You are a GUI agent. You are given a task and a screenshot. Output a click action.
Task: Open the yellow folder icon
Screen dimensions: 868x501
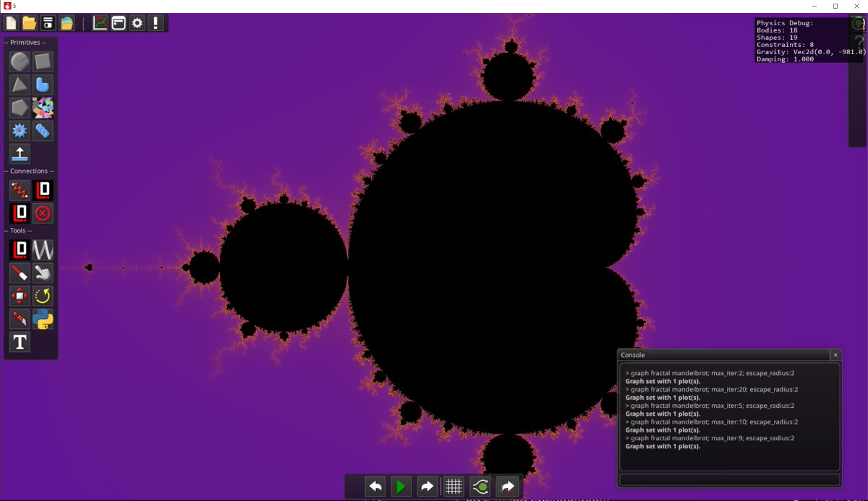[x=30, y=23]
